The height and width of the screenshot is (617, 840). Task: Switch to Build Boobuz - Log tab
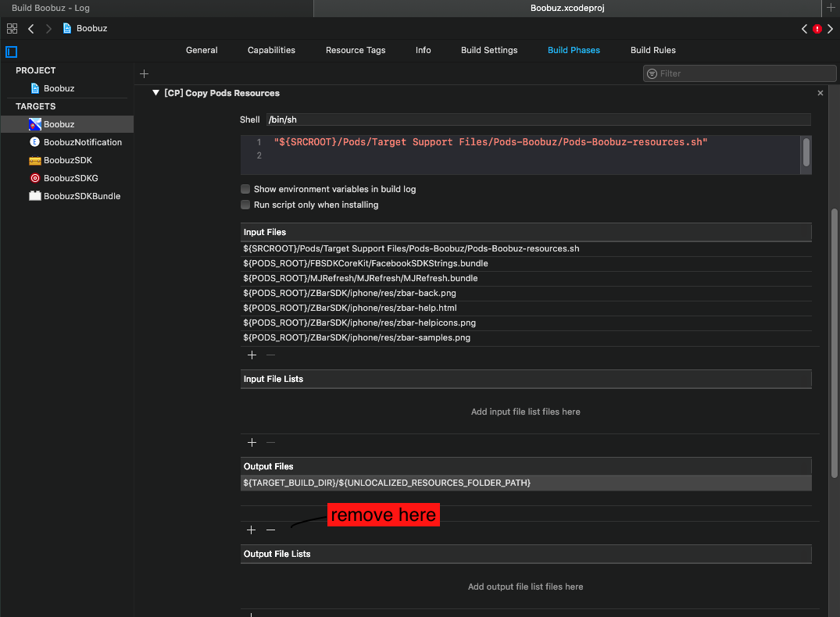156,8
